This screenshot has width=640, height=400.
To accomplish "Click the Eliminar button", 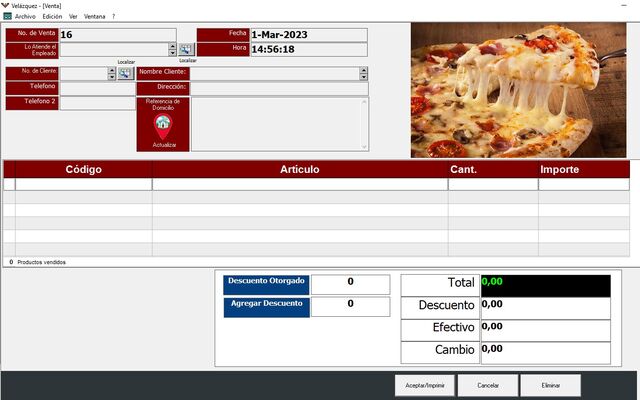I will pos(550,385).
